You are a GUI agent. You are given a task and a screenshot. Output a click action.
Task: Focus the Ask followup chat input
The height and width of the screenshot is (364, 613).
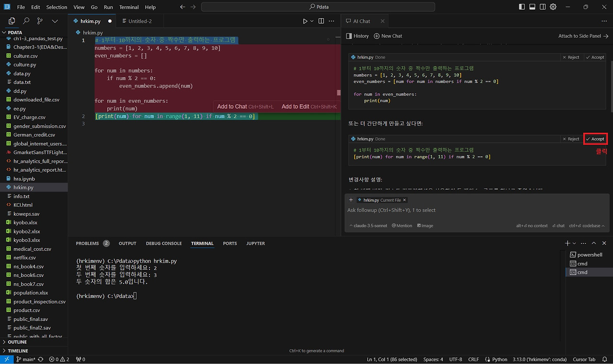click(x=477, y=210)
